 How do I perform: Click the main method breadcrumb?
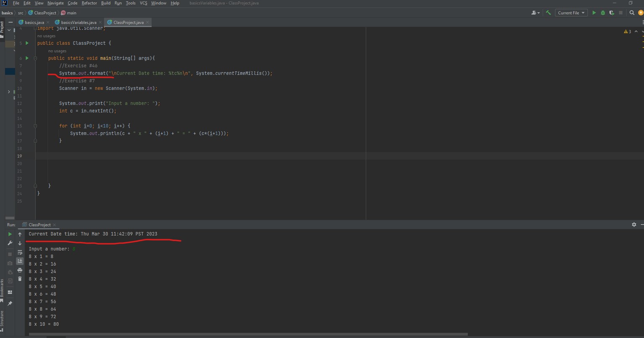point(69,13)
